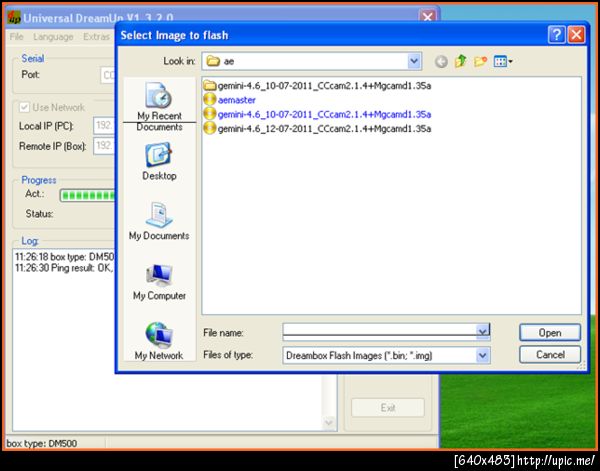Click Local IP field in DreamUp

click(x=104, y=125)
